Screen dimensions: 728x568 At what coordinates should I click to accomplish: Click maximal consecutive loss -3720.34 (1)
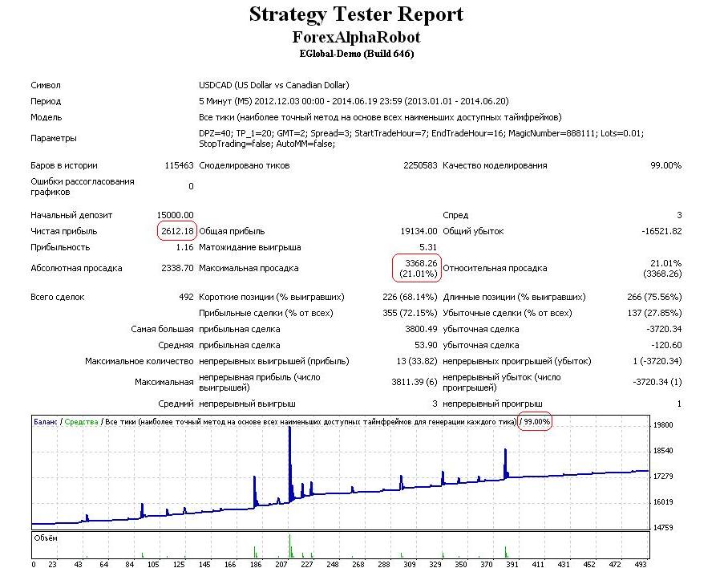pos(657,382)
